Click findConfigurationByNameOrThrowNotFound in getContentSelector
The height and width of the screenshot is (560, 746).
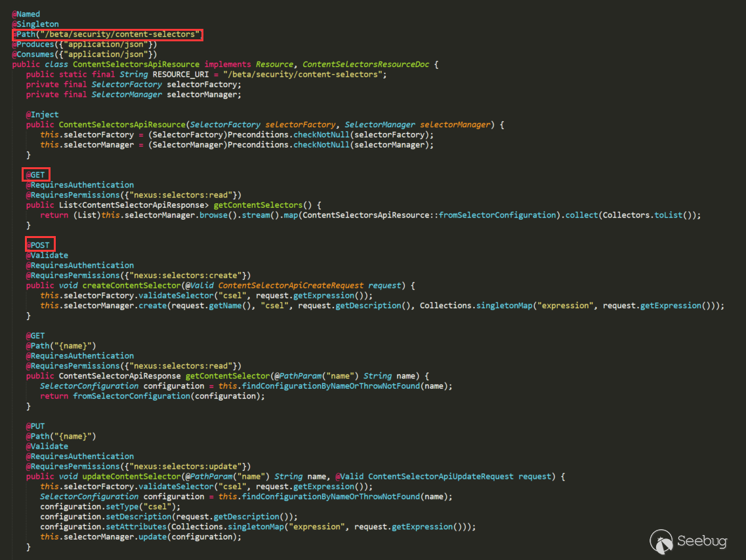[331, 386]
